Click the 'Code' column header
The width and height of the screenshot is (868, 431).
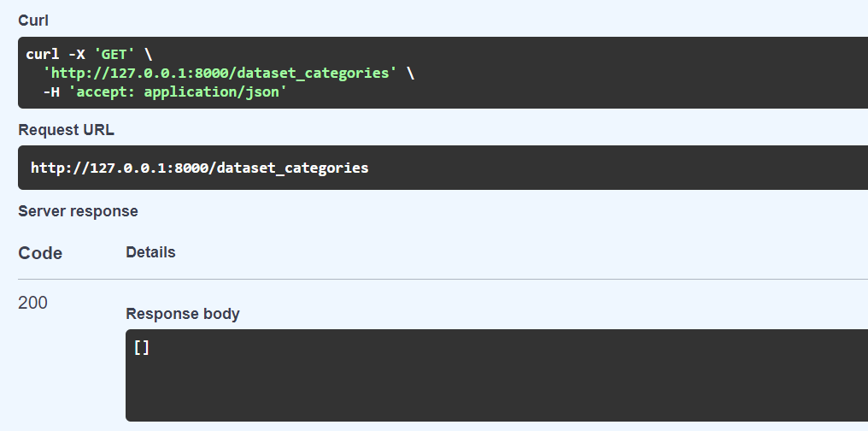click(x=40, y=253)
